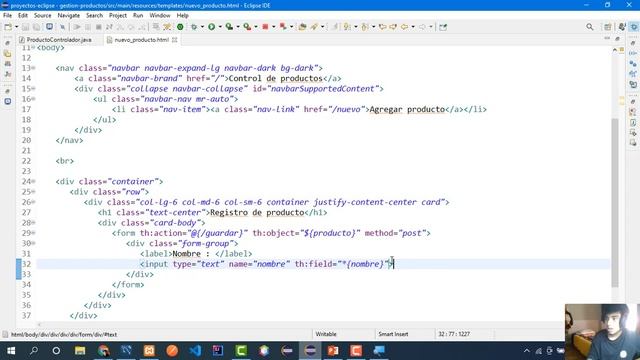This screenshot has width=640, height=360.
Task: Click the magnifier Quick Access search
Action: point(590,27)
